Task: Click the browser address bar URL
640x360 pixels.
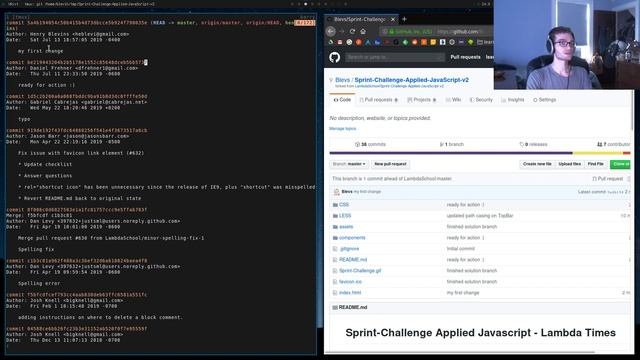Action: pos(459,31)
